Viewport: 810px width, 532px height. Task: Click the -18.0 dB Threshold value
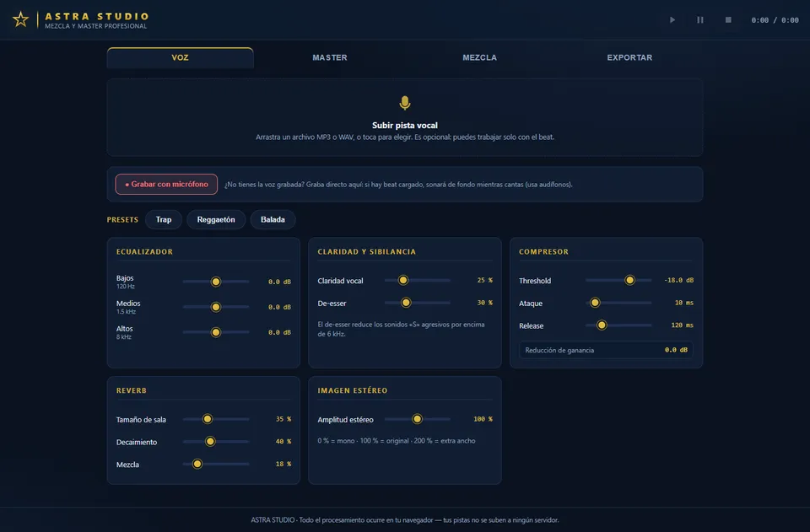click(678, 280)
